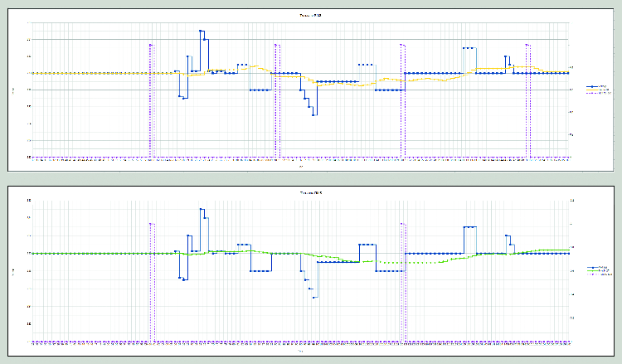622x364 pixels.
Task: Click the highest blue peak in bottom chart
Action: [x=202, y=209]
